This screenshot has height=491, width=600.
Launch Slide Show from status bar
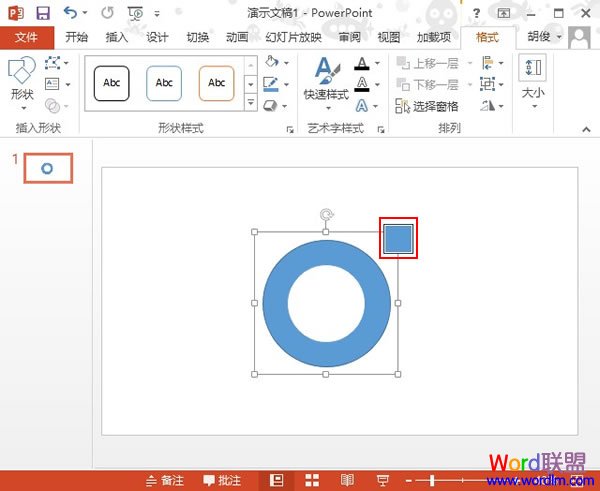pyautogui.click(x=382, y=480)
